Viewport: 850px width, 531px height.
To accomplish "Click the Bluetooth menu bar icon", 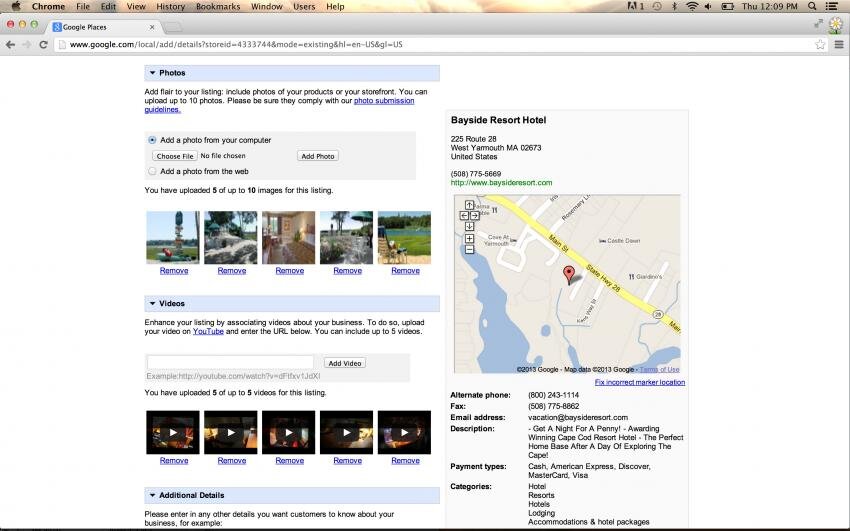I will click(x=674, y=6).
